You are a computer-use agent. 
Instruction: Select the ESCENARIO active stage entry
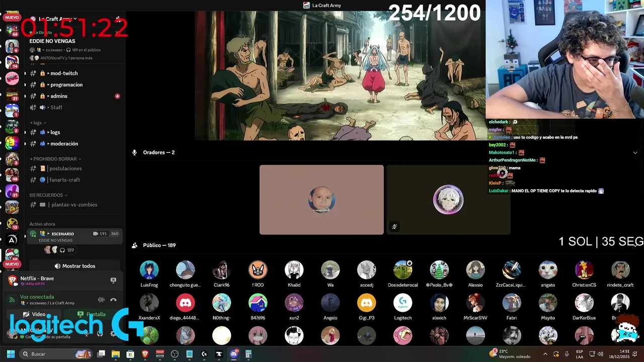(74, 236)
